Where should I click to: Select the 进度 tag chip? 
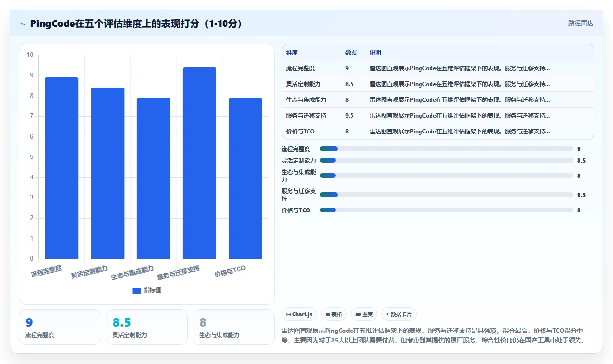(364, 314)
